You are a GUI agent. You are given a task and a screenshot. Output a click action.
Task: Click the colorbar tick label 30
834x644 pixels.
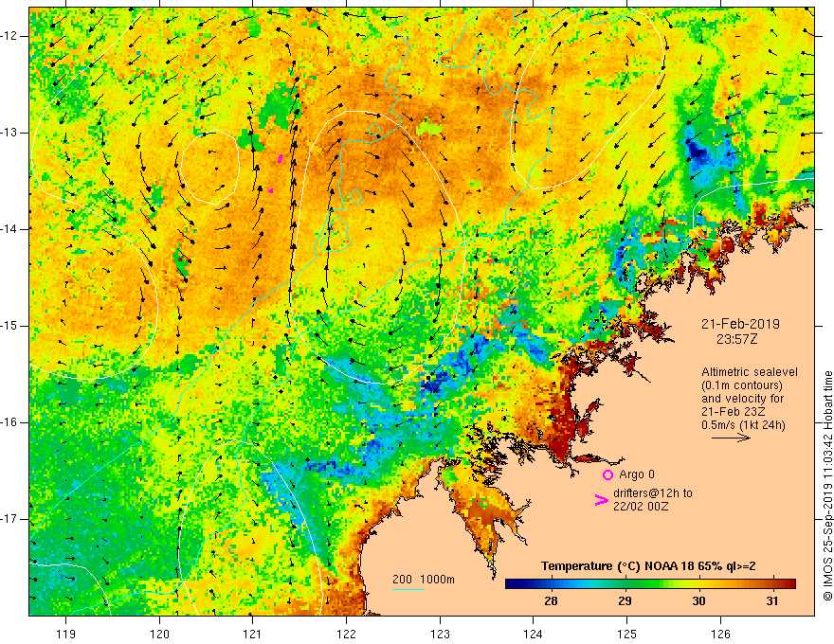698,601
